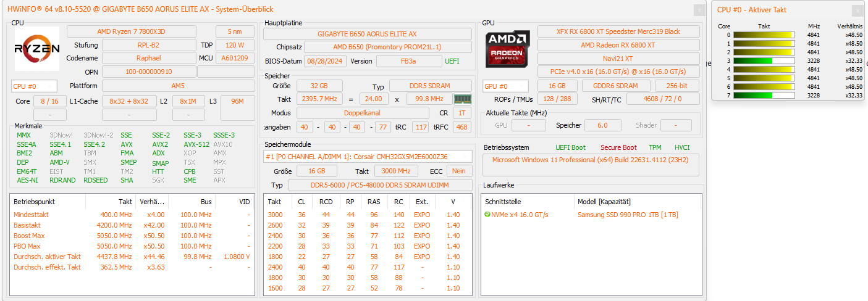Click the red Secure Boot label
The width and height of the screenshot is (868, 301).
click(x=618, y=148)
